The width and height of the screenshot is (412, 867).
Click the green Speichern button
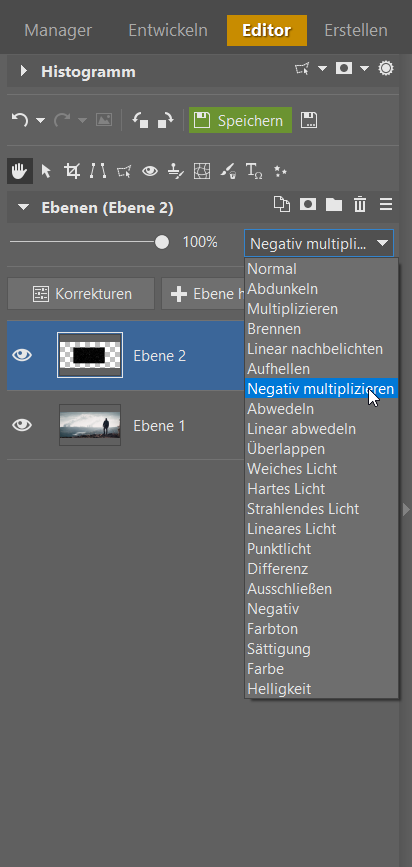pyautogui.click(x=240, y=121)
